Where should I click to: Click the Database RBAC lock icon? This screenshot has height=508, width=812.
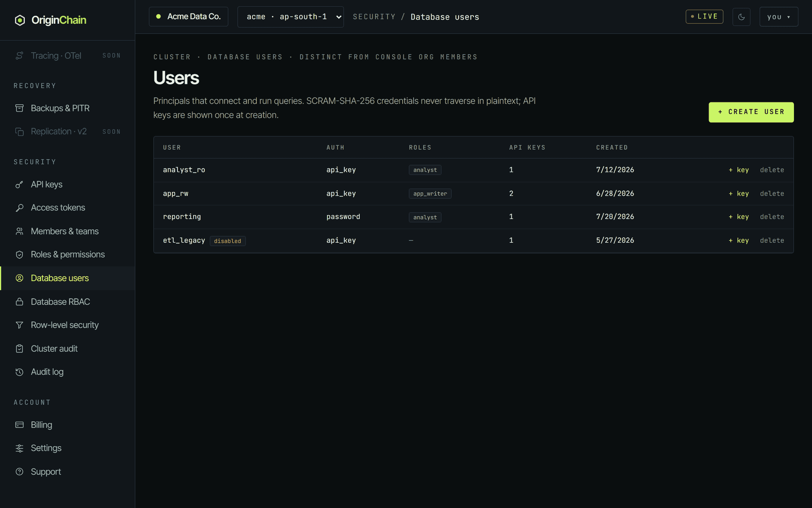point(20,302)
